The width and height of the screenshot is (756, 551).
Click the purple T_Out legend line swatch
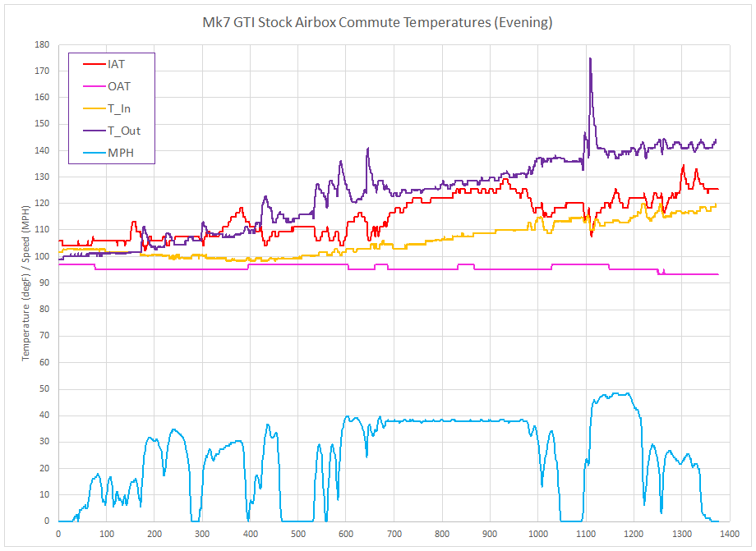[x=94, y=131]
